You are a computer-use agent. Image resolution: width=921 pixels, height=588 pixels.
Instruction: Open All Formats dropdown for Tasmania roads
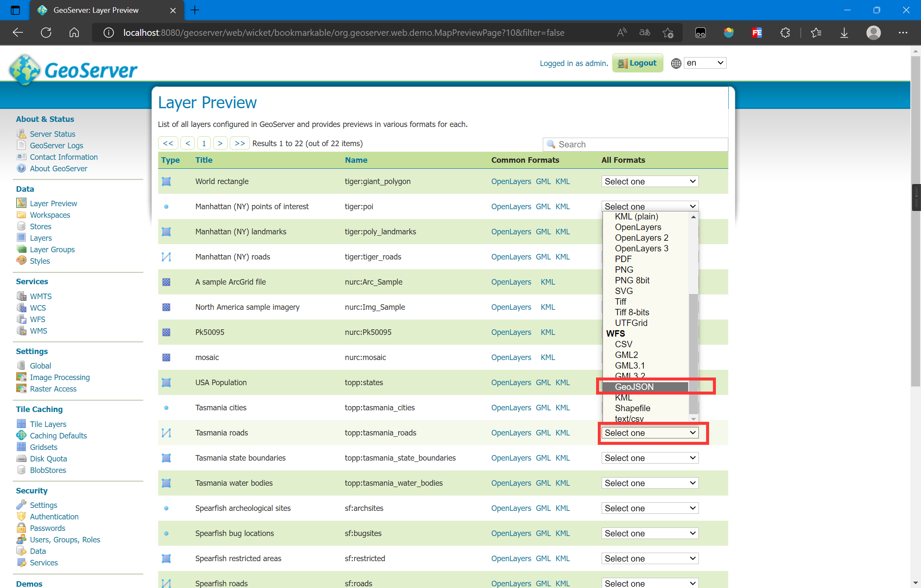click(650, 432)
